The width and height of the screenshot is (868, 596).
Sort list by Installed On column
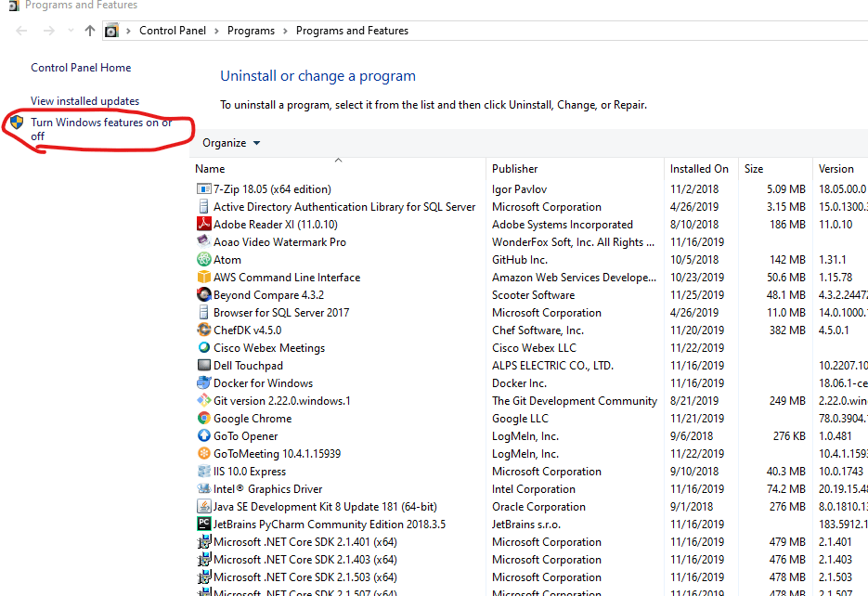pyautogui.click(x=701, y=169)
